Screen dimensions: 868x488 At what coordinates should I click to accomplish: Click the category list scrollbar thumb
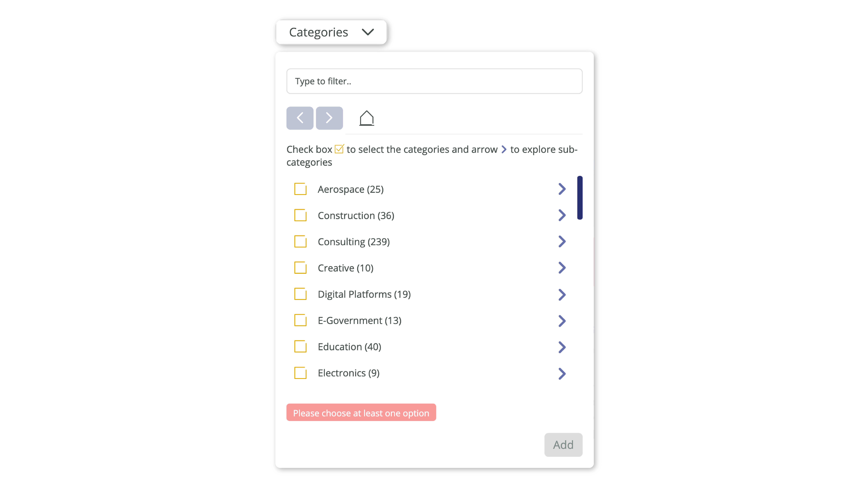point(580,198)
